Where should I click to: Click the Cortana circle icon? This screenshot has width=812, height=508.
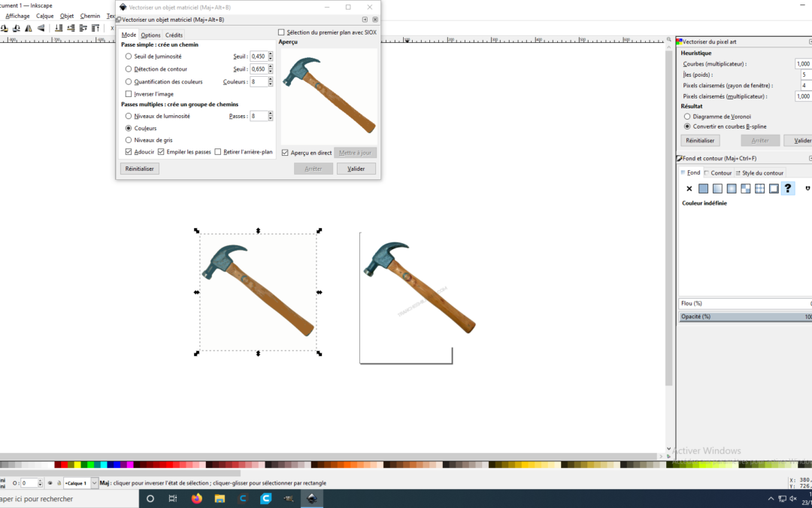[150, 499]
